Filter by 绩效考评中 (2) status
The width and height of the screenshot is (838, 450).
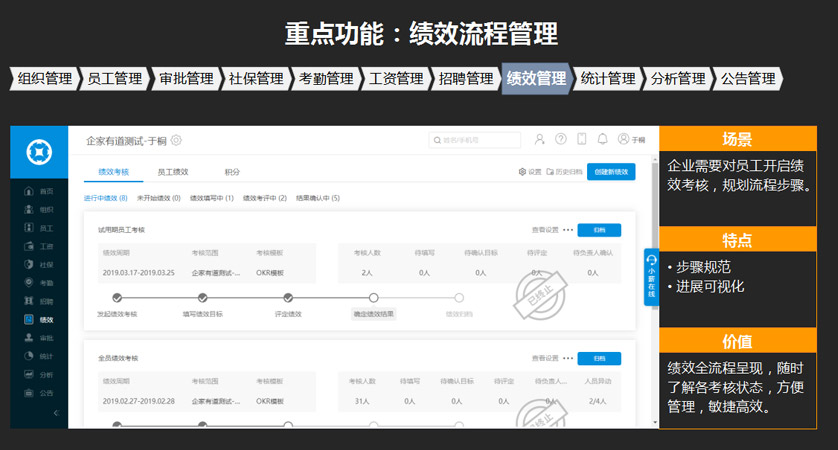click(x=265, y=198)
